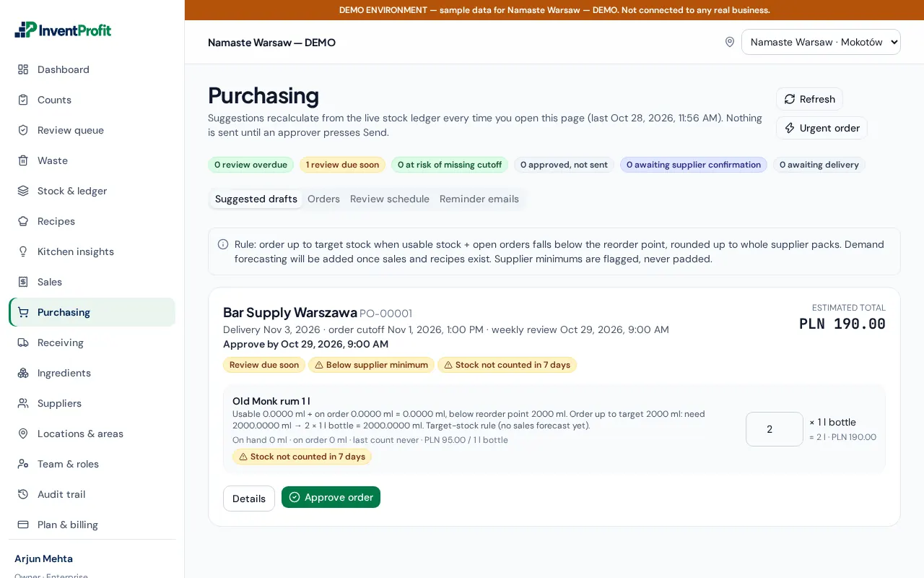924x578 pixels.
Task: Open the Orders tab
Action: tap(323, 199)
